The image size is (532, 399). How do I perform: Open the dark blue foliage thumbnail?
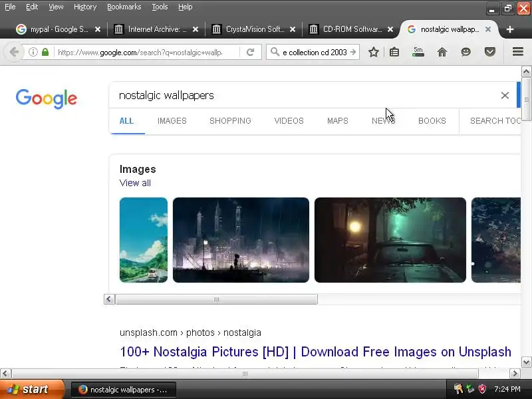pos(496,240)
